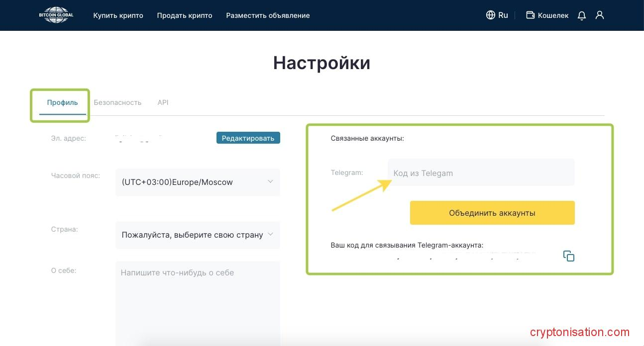The height and width of the screenshot is (346, 644).
Task: Open the API tab
Action: coord(163,102)
